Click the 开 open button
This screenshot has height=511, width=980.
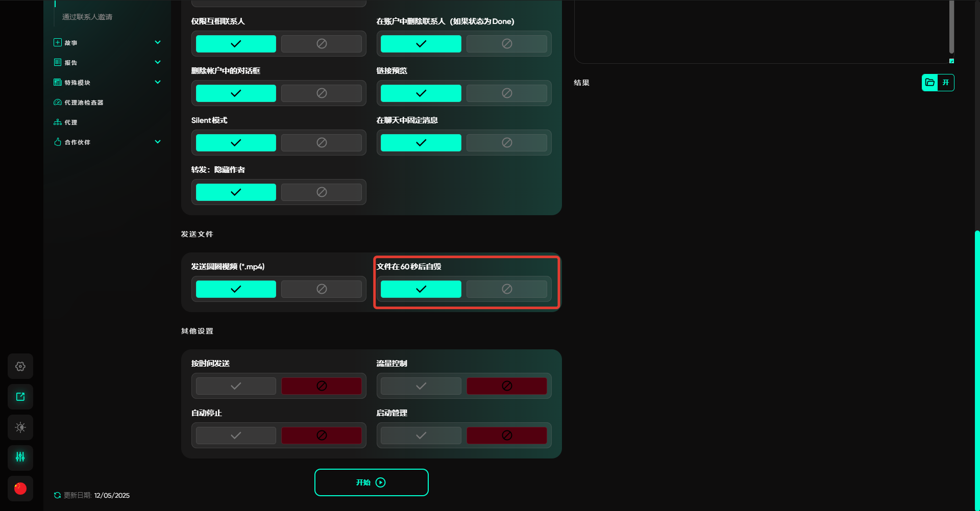point(946,83)
